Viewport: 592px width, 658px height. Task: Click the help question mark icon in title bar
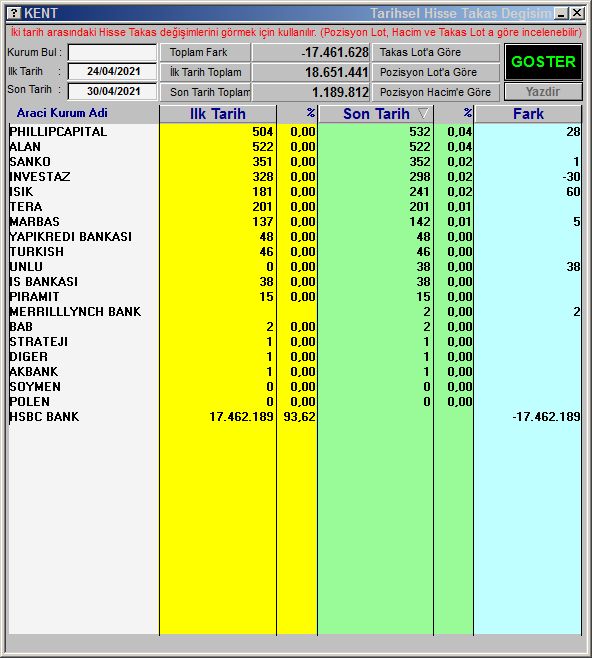point(14,13)
